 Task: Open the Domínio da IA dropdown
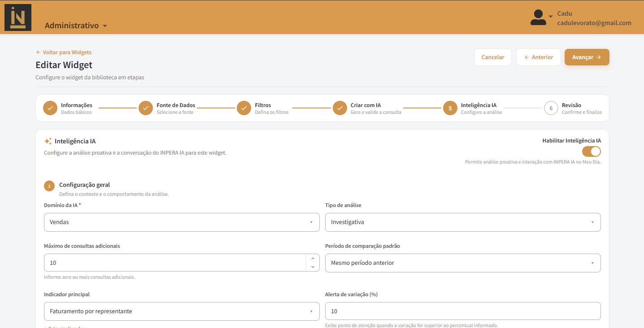182,222
